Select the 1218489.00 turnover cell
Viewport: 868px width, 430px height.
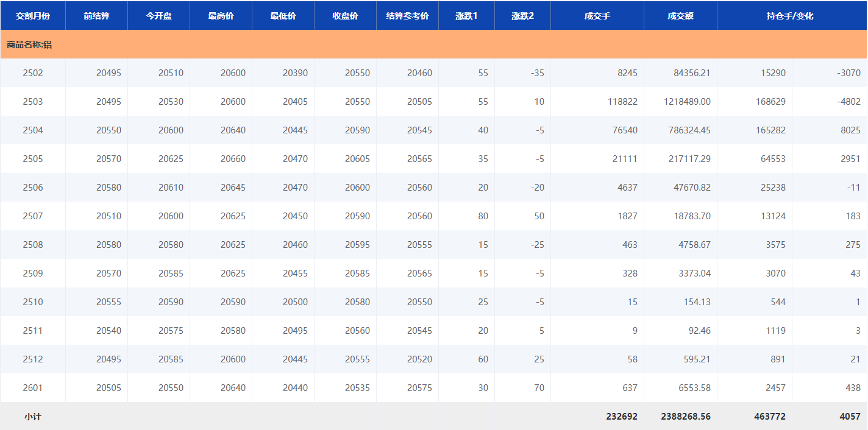coord(687,102)
